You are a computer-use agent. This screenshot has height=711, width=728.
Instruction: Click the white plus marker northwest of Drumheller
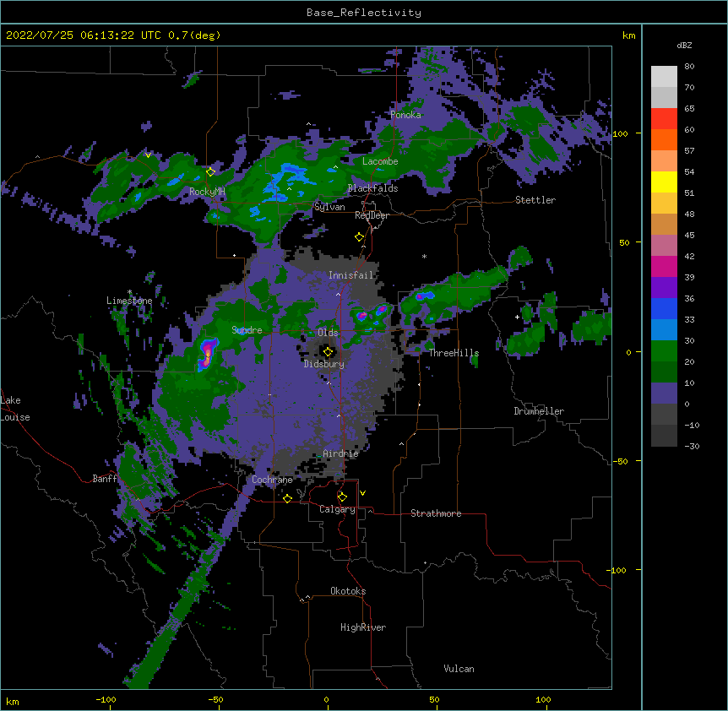point(517,317)
